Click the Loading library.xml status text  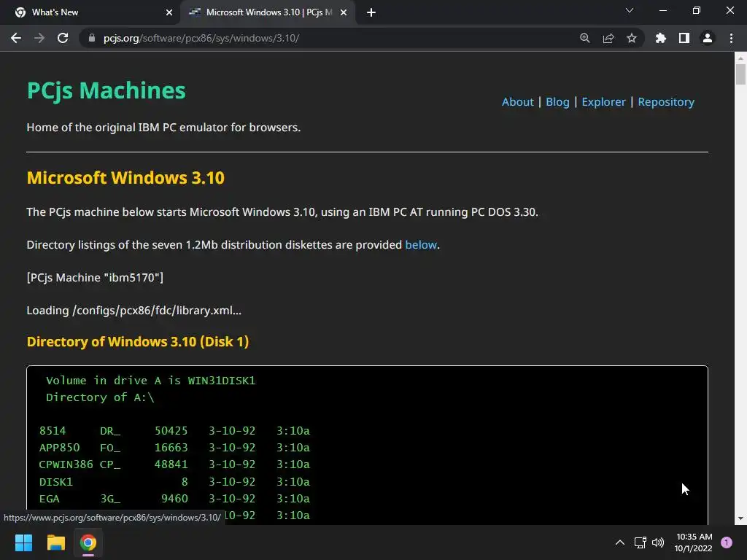134,311
